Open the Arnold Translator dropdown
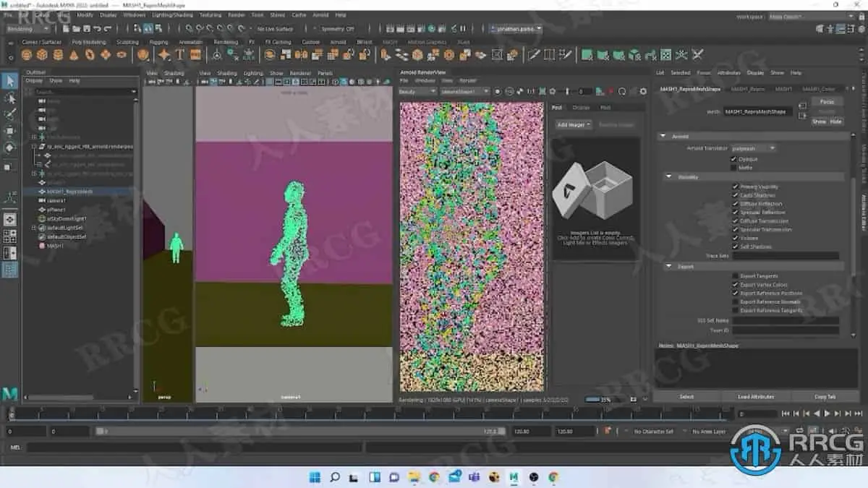Viewport: 868px width, 488px height. click(x=752, y=148)
